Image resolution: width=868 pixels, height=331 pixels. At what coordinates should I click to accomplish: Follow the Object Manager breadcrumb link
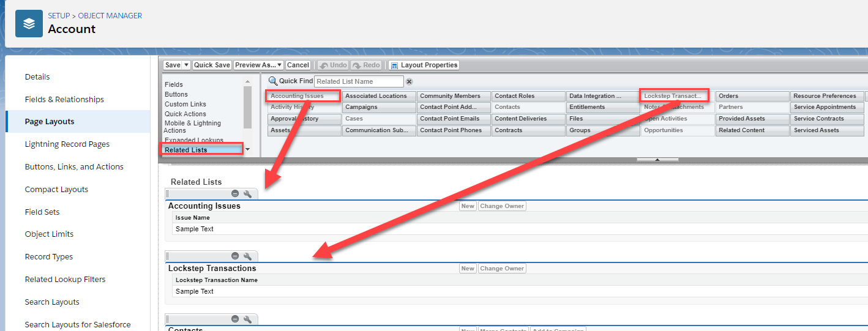click(110, 15)
